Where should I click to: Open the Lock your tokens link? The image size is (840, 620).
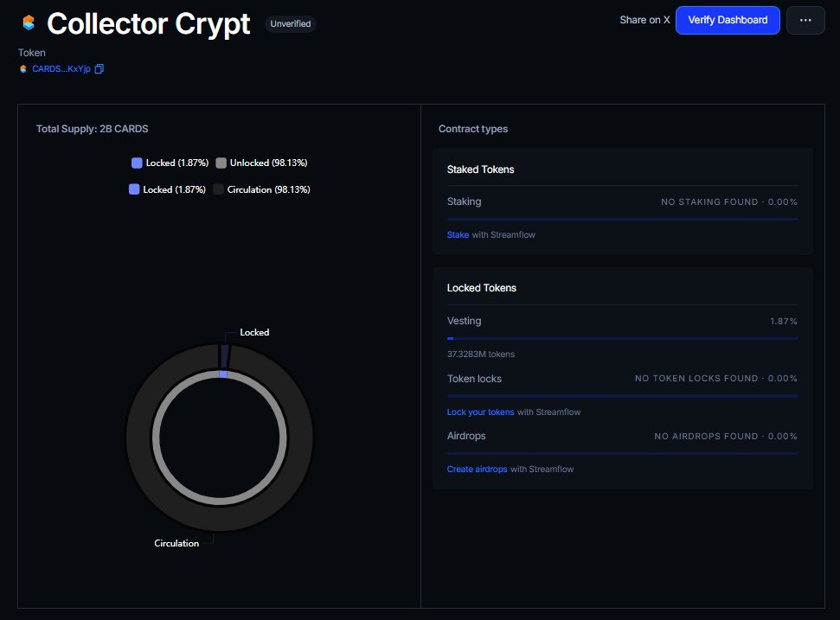[x=480, y=412]
